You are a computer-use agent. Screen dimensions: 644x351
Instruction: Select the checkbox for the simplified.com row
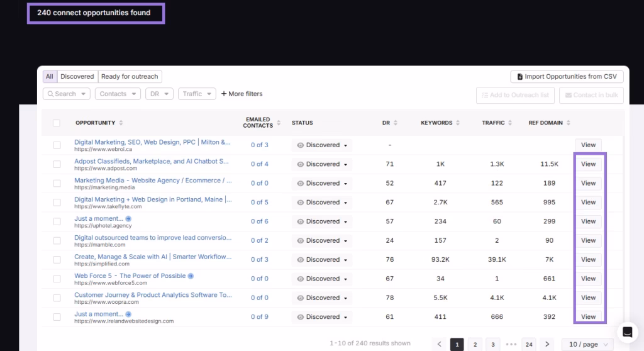(x=57, y=260)
